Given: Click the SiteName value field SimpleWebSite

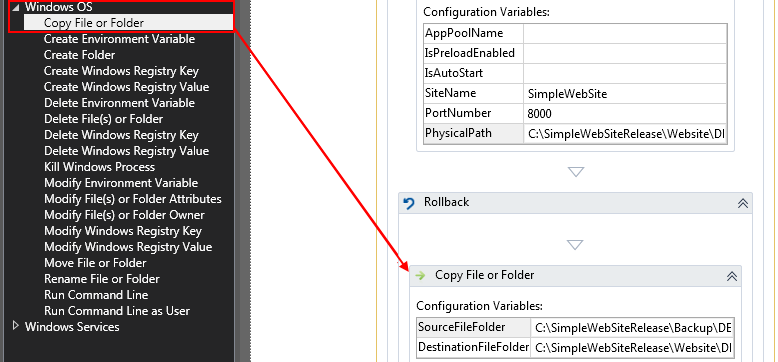Looking at the screenshot, I should 625,94.
